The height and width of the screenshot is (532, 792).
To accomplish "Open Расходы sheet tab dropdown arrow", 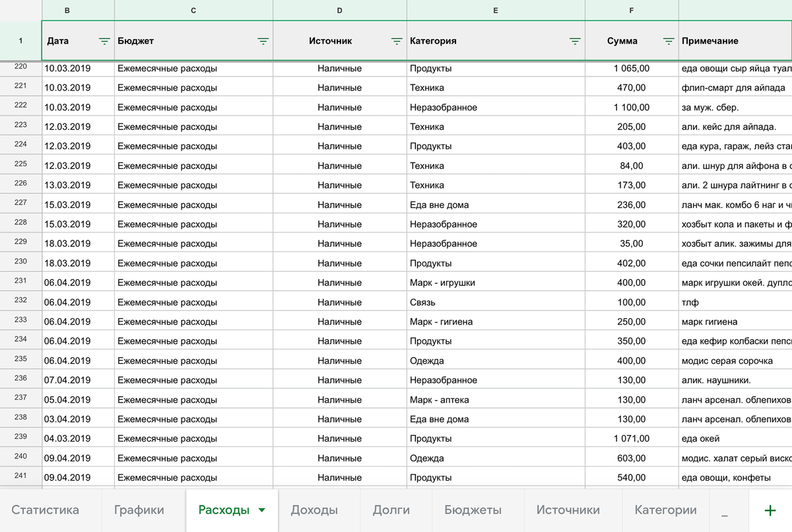I will [x=262, y=510].
